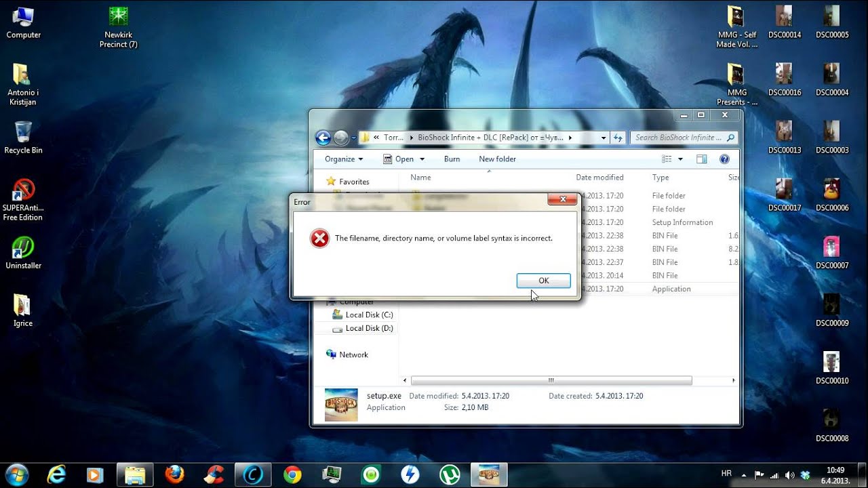This screenshot has width=868, height=488.
Task: Open the Organize menu
Action: tap(344, 159)
